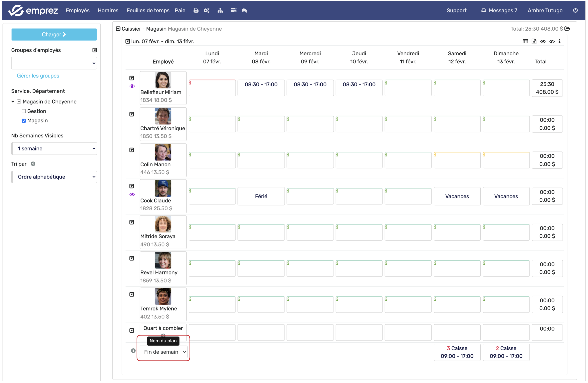Open the Nb Semaines Visibles dropdown
Image resolution: width=588 pixels, height=383 pixels.
[54, 149]
